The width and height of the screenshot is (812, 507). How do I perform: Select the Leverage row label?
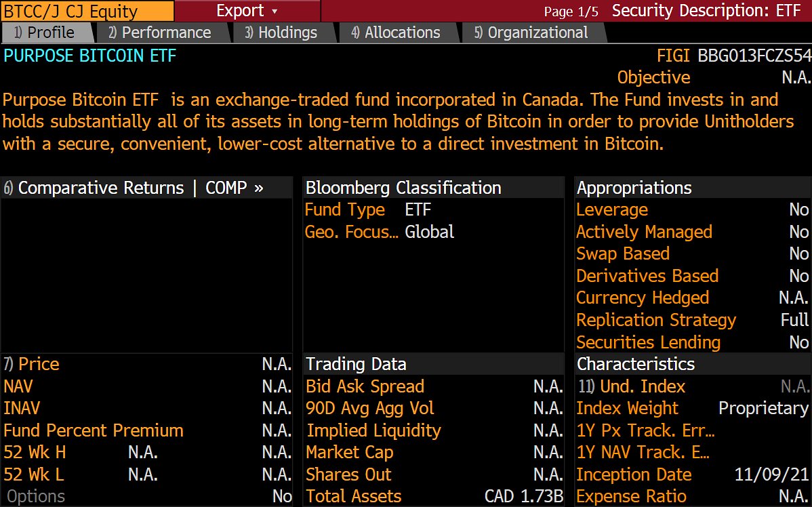(x=612, y=209)
